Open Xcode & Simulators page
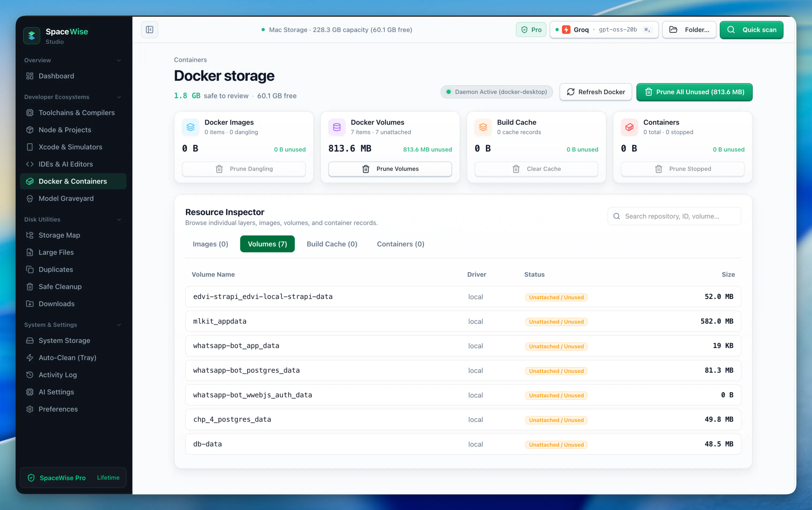 [73, 147]
